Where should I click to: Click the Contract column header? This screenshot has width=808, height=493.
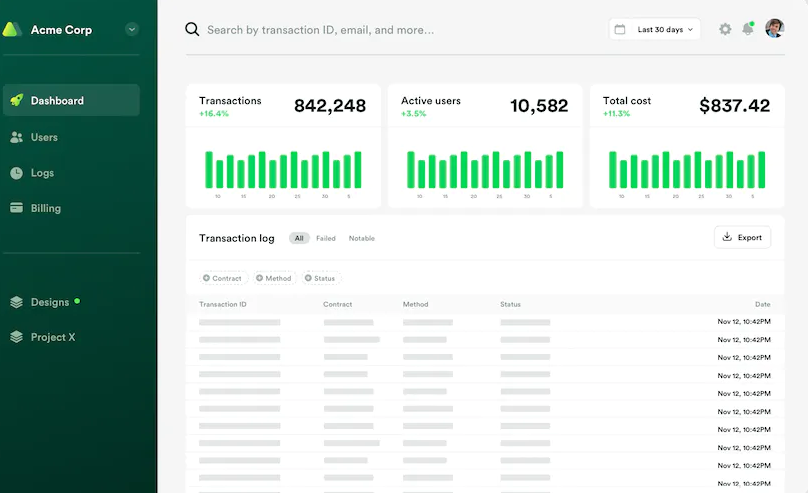(x=338, y=304)
